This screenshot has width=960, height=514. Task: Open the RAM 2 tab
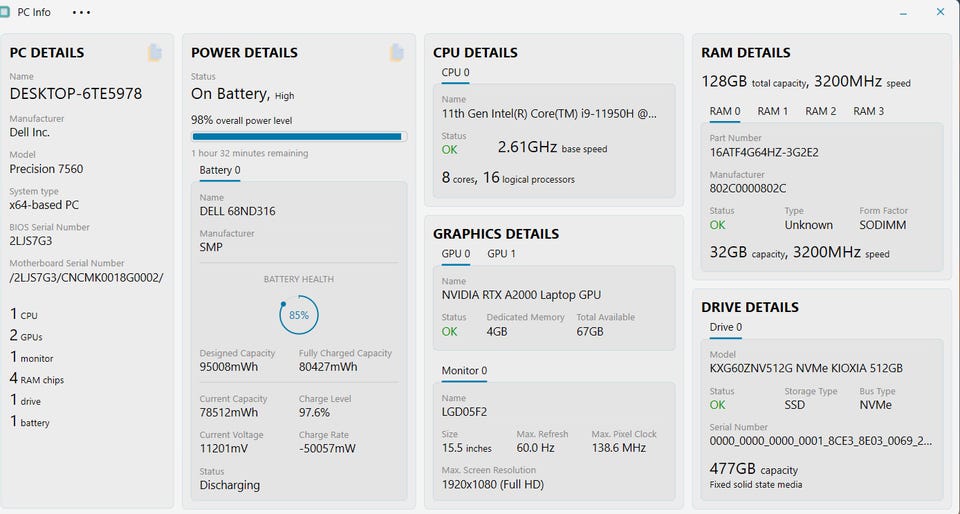820,111
